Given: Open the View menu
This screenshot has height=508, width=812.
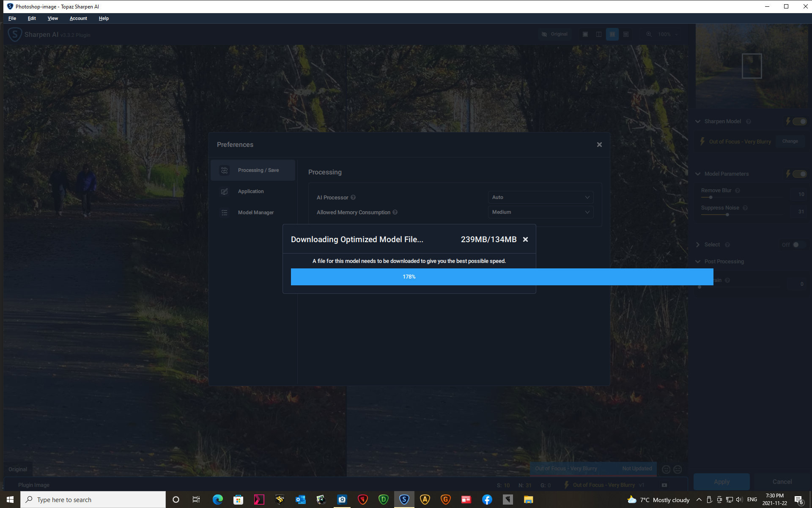Looking at the screenshot, I should 52,18.
